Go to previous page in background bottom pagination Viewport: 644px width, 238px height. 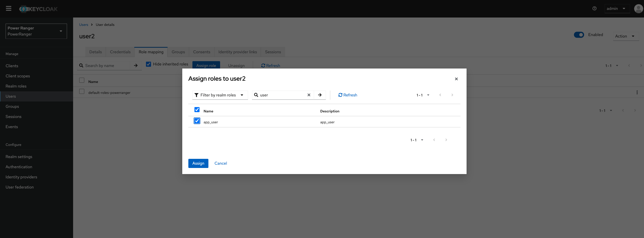point(623,110)
